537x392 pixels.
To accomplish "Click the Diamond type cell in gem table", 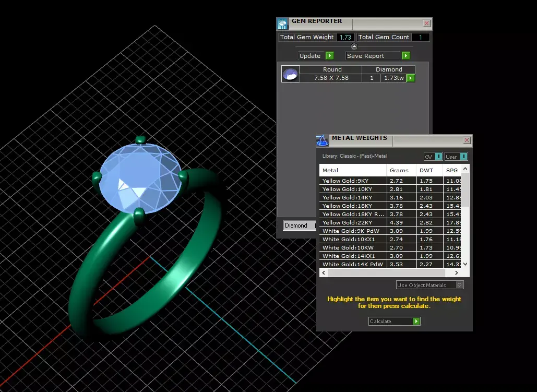I will [x=389, y=69].
